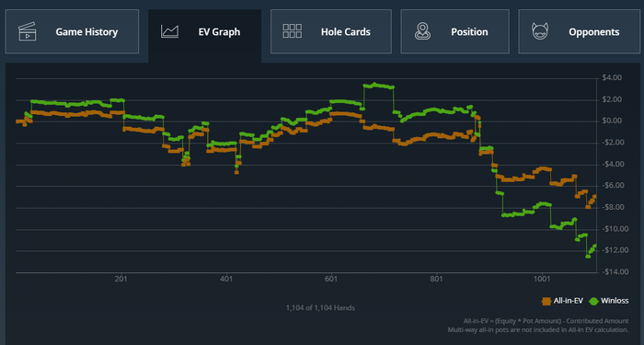Click the multi-way all-in pots note
Viewport: 644px width, 345px height.
pos(538,329)
